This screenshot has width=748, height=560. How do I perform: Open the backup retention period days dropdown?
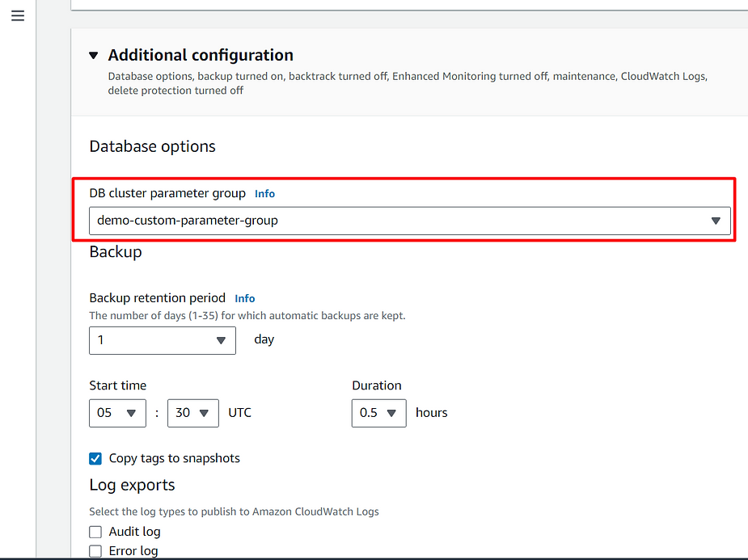coord(163,340)
